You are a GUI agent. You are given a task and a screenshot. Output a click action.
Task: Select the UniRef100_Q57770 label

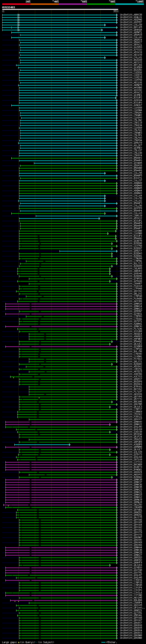tap(131, 399)
